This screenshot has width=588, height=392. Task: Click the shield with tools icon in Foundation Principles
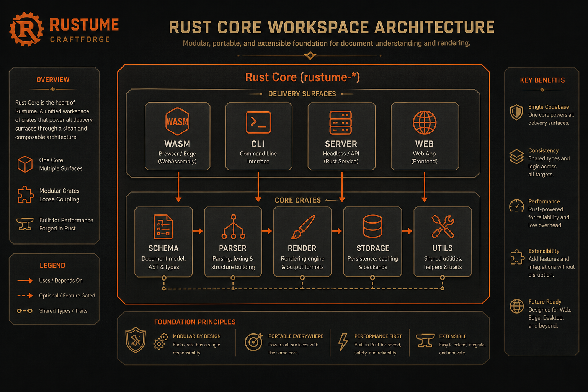click(136, 340)
